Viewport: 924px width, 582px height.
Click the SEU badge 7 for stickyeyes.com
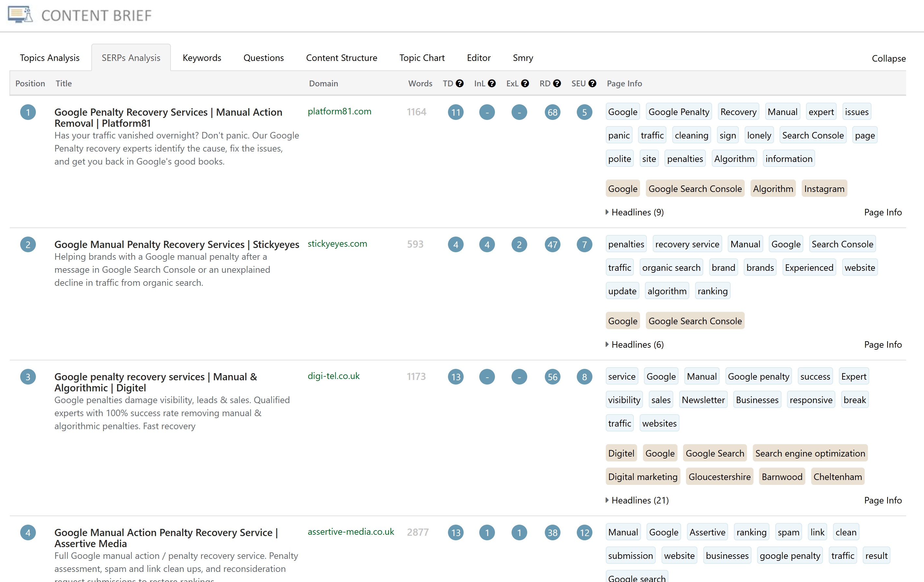584,245
